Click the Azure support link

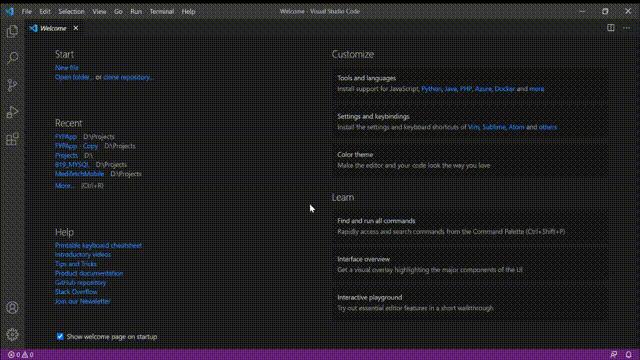483,89
